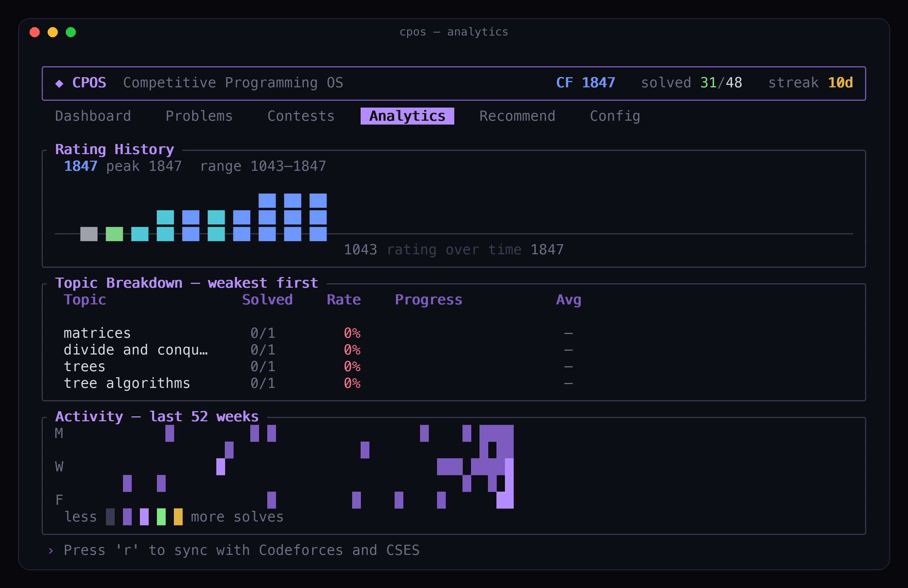
Task: Click the green legend swatch
Action: click(x=161, y=517)
